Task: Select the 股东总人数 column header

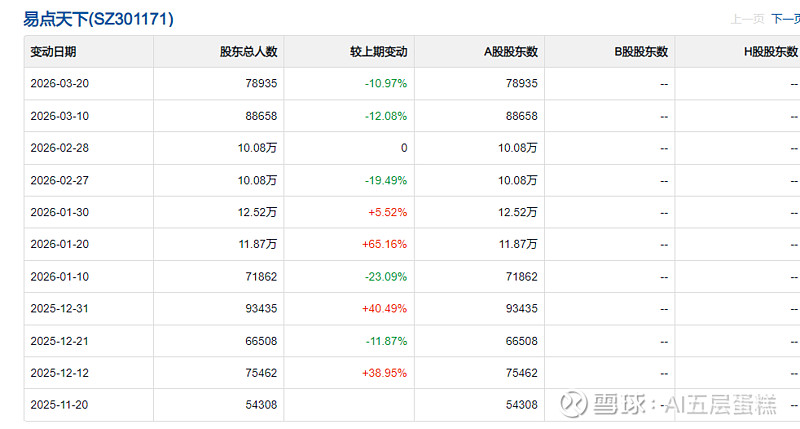Action: (248, 52)
